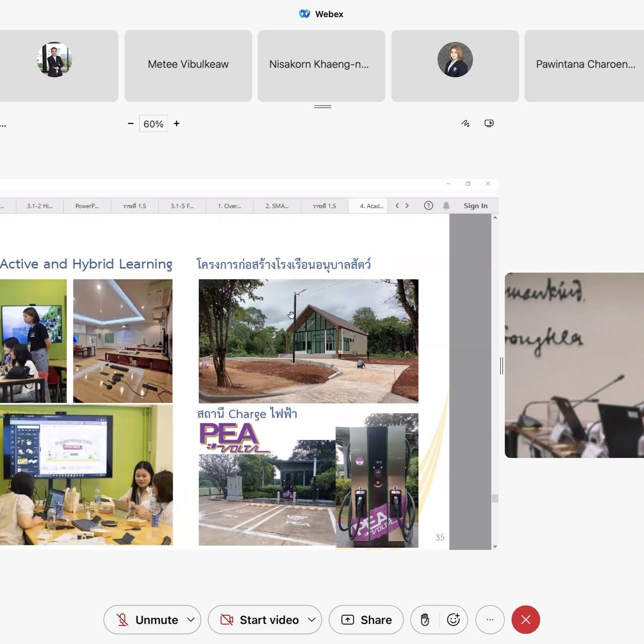Screen dimensions: 644x644
Task: Expand audio options arrow beside Unmute
Action: (x=191, y=620)
